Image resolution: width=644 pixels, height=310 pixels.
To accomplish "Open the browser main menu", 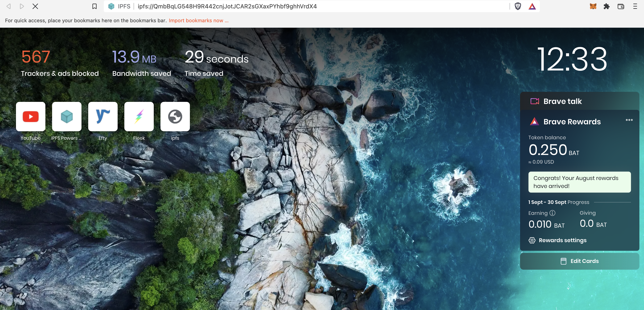I will [635, 6].
